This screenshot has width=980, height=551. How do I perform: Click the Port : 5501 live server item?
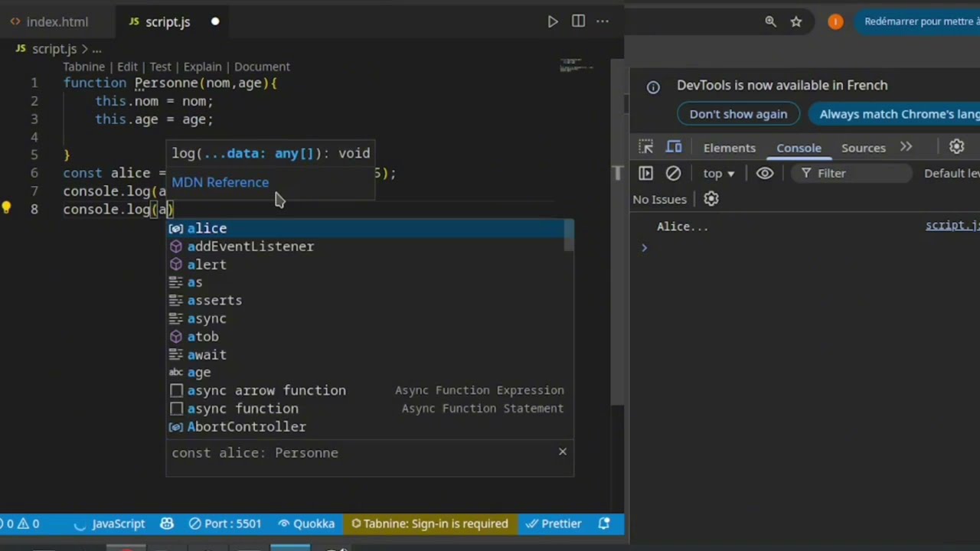coord(225,523)
